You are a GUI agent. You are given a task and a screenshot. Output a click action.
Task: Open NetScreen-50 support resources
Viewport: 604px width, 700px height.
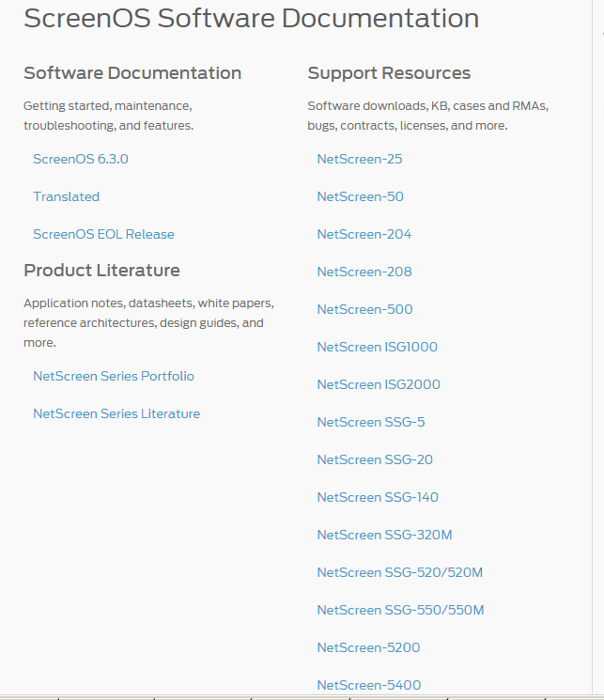(361, 196)
